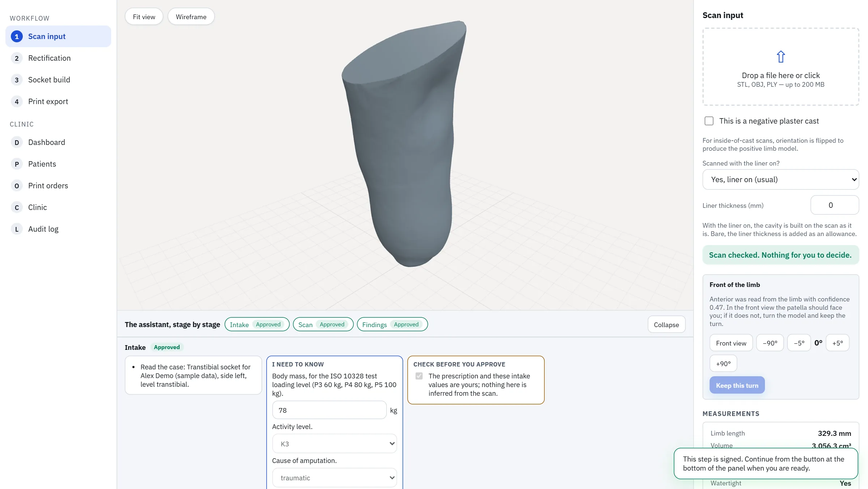Select the Scan input workflow step
This screenshot has height=489, width=868.
point(58,37)
